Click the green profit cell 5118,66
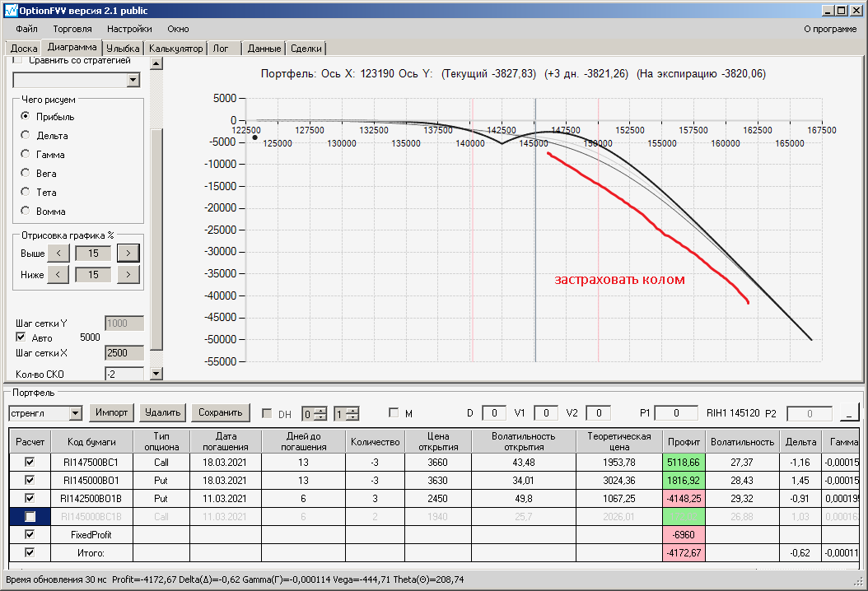Viewport: 868px width, 591px height. click(684, 462)
